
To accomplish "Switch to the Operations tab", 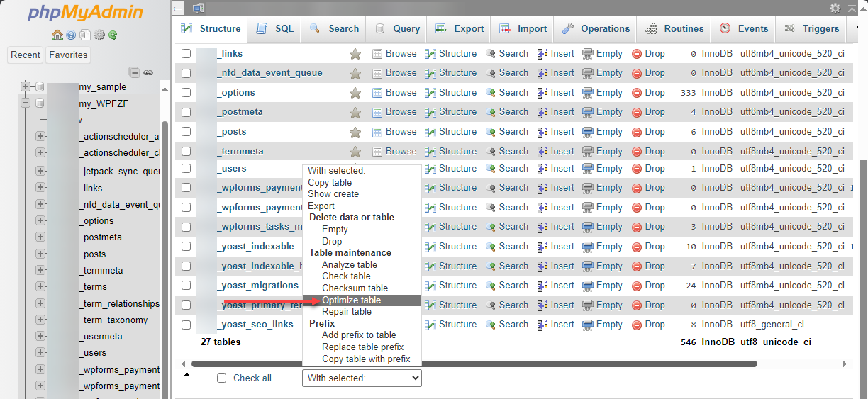I will 596,29.
